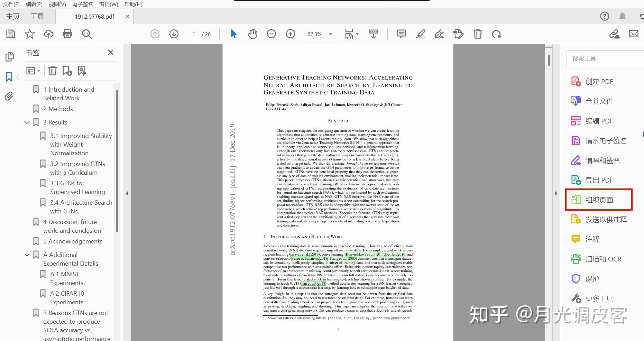Open the attachments panel
Screen dimensions: 644x341
pos(9,96)
